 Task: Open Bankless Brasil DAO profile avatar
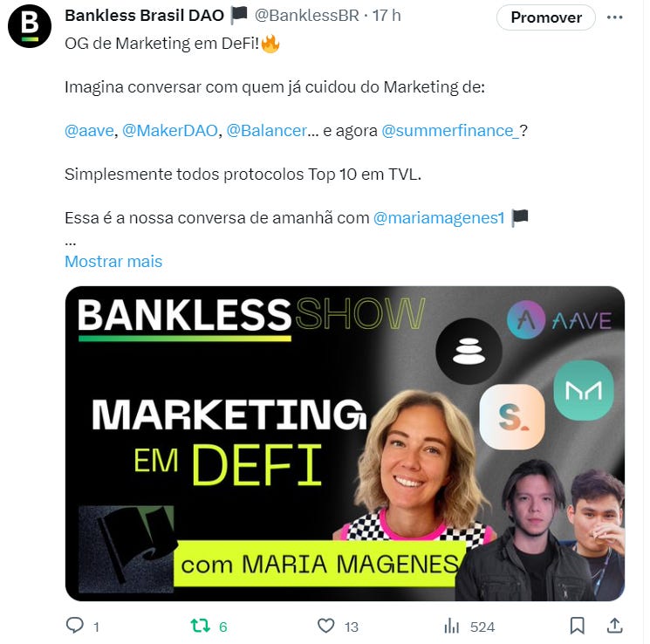tap(30, 26)
